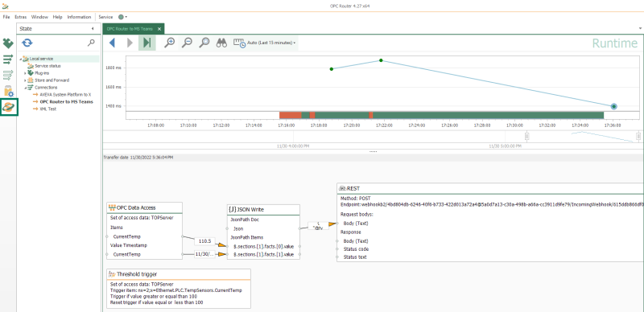Click the Body (Text) request item
This screenshot has width=644, height=312.
356,224
